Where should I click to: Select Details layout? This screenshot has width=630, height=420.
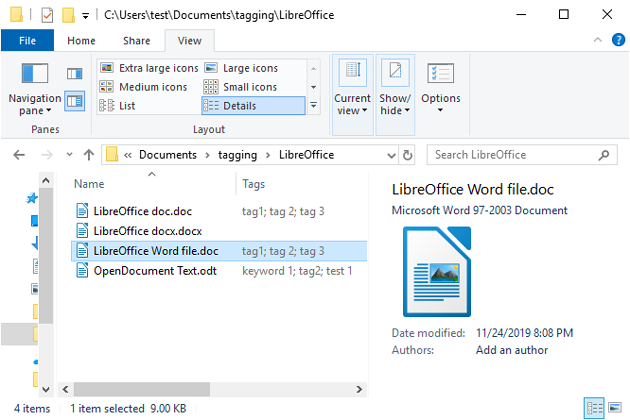click(x=253, y=106)
